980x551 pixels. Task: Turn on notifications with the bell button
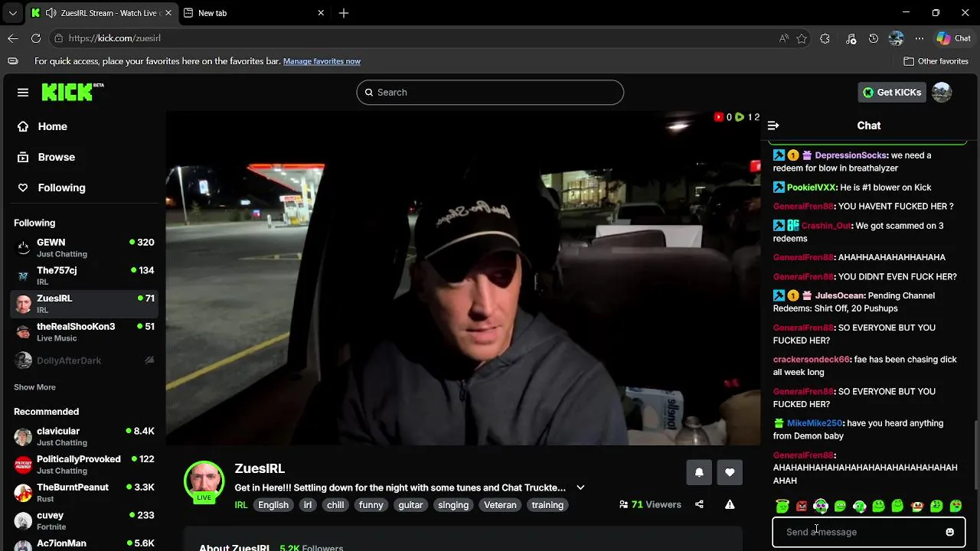pos(699,473)
